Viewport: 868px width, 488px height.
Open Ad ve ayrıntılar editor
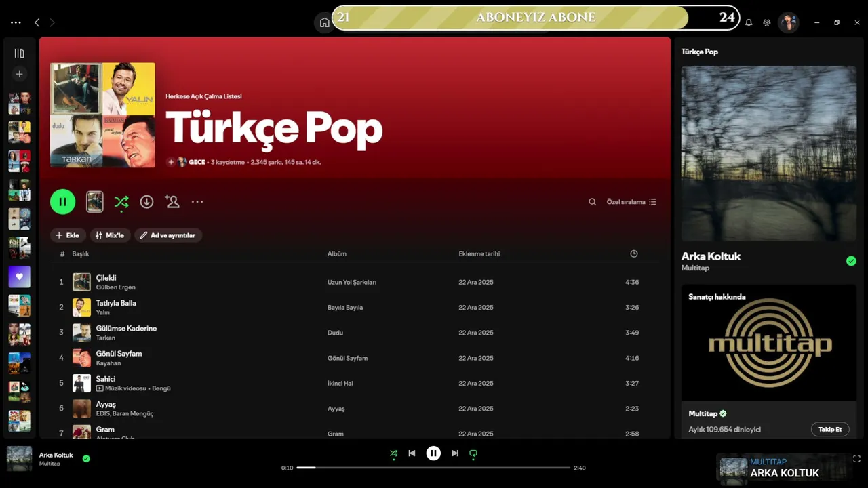[x=168, y=235]
